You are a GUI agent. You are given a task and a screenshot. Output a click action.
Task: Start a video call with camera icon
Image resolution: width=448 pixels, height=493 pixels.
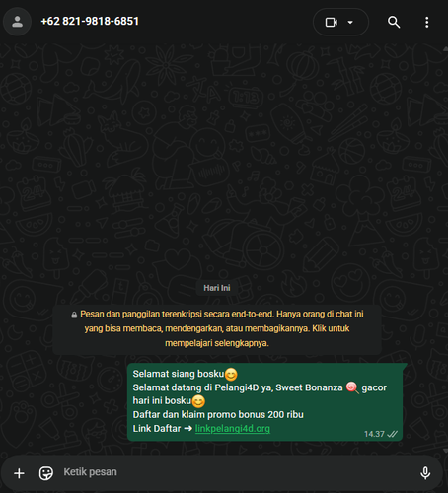coord(332,22)
